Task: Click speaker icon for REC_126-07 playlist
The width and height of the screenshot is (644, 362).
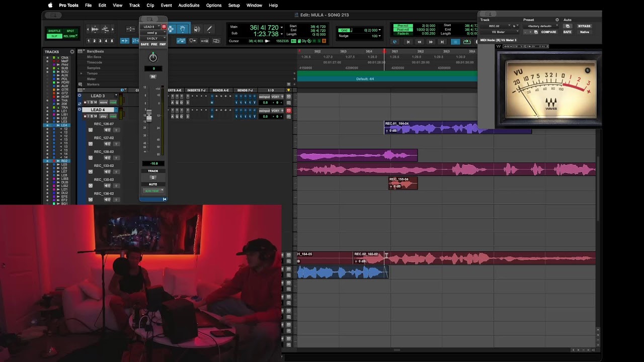Action: [107, 130]
